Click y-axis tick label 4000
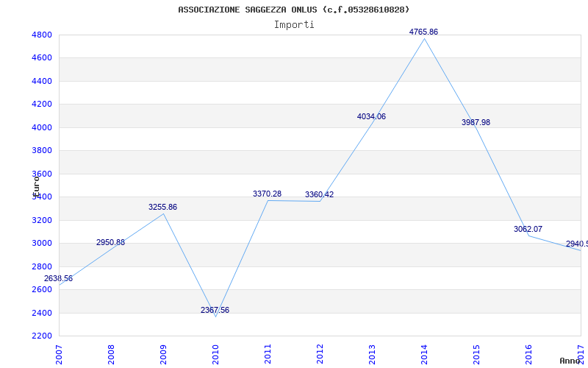This screenshot has height=368, width=588. tap(41, 127)
